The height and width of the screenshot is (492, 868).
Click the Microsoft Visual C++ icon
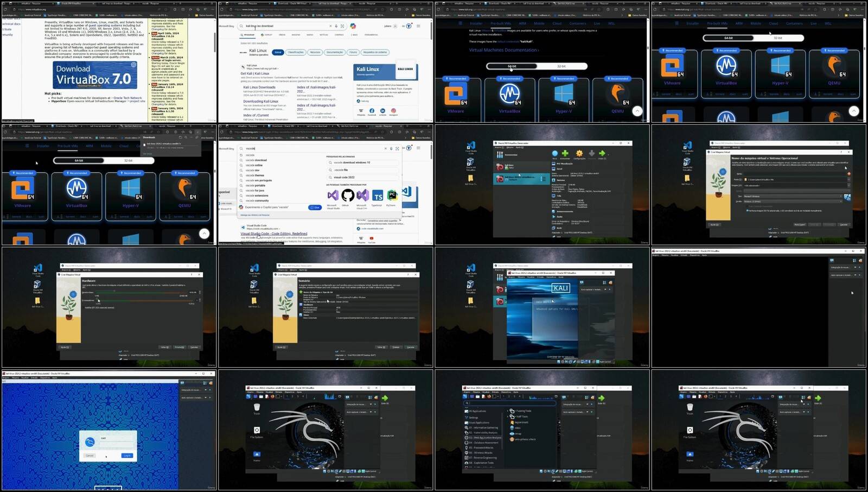click(x=362, y=195)
